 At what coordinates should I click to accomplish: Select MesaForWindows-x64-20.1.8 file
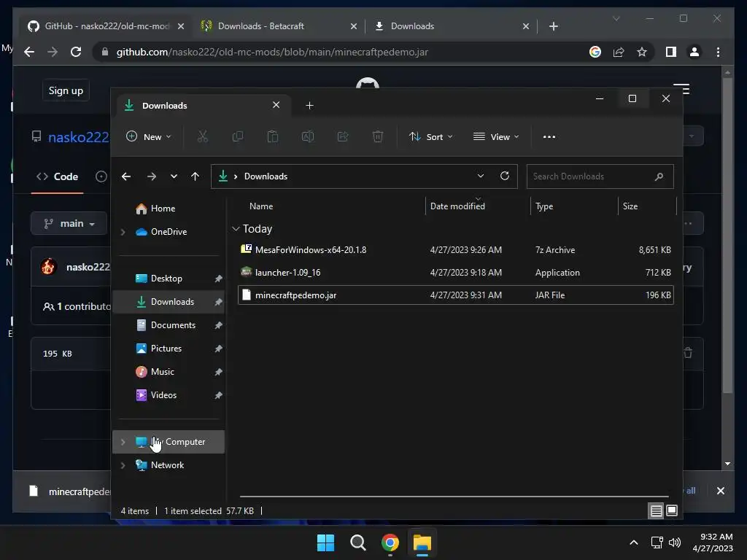(x=455, y=250)
